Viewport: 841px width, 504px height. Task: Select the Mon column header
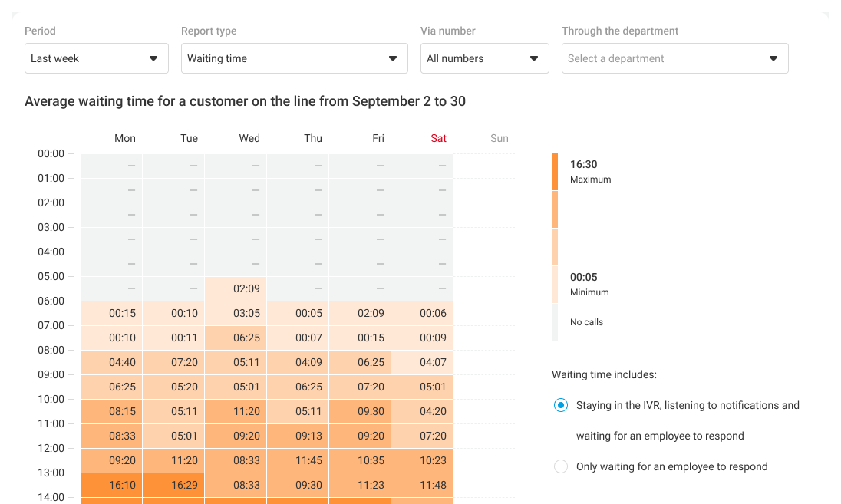pos(125,138)
